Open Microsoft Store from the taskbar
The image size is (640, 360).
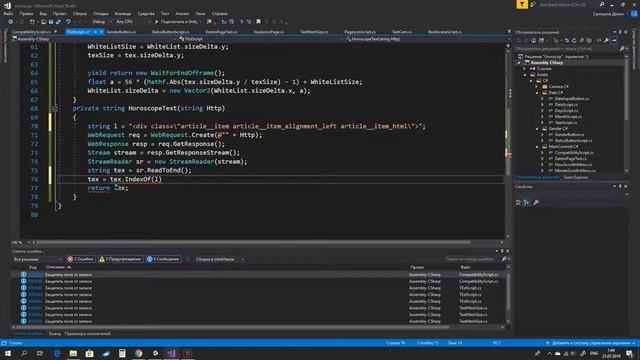(89, 353)
